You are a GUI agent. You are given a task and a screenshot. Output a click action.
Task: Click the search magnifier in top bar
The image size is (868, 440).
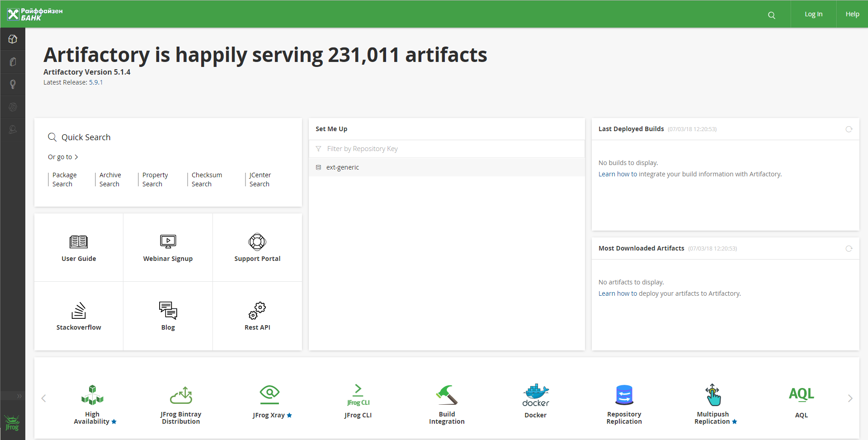coord(772,15)
